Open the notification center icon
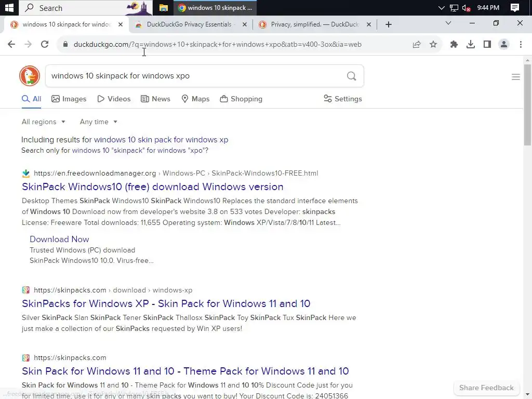Image resolution: width=532 pixels, height=399 pixels. 515,7
